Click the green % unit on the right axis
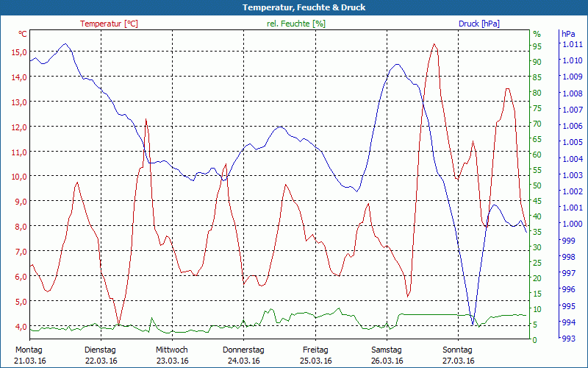 point(537,34)
